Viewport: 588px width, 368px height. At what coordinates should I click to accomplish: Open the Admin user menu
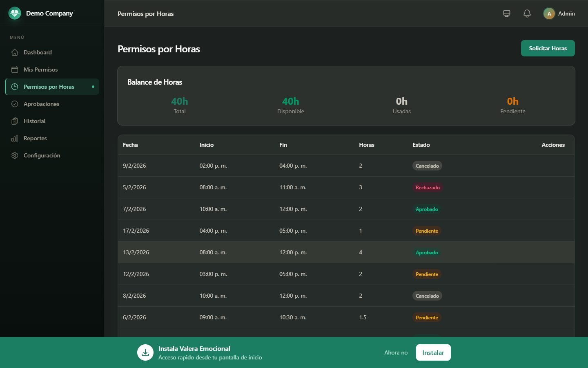click(x=559, y=13)
